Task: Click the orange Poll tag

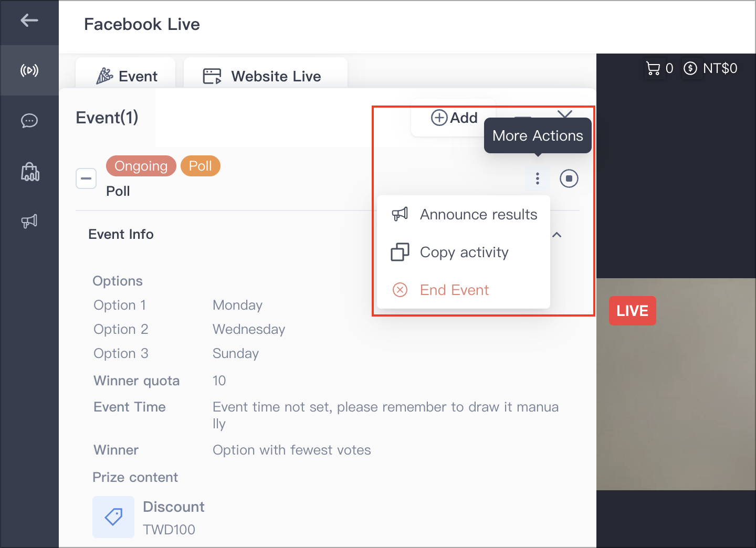Action: (x=201, y=166)
